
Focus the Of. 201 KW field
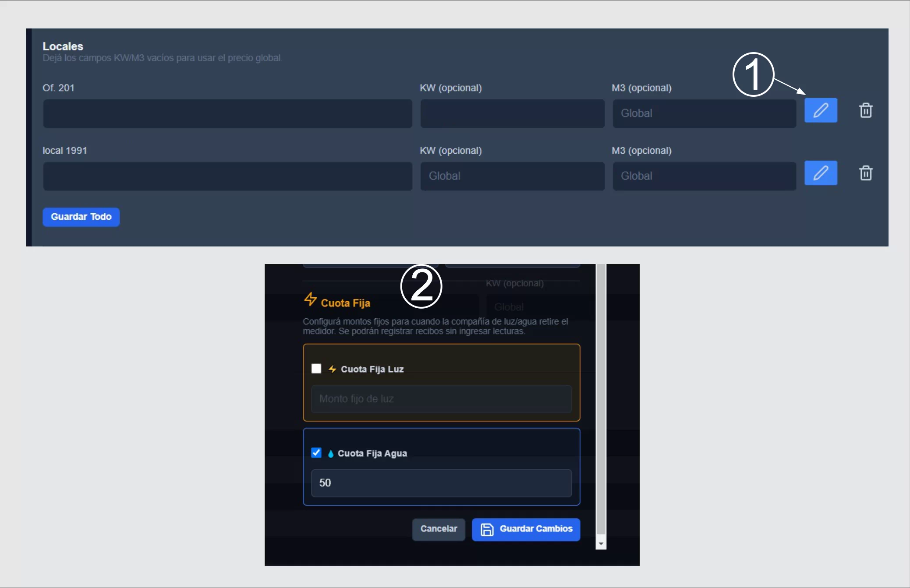coord(512,113)
